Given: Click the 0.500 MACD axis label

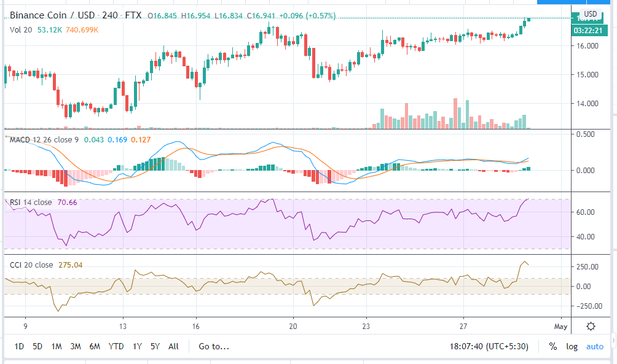Looking at the screenshot, I should coord(585,134).
